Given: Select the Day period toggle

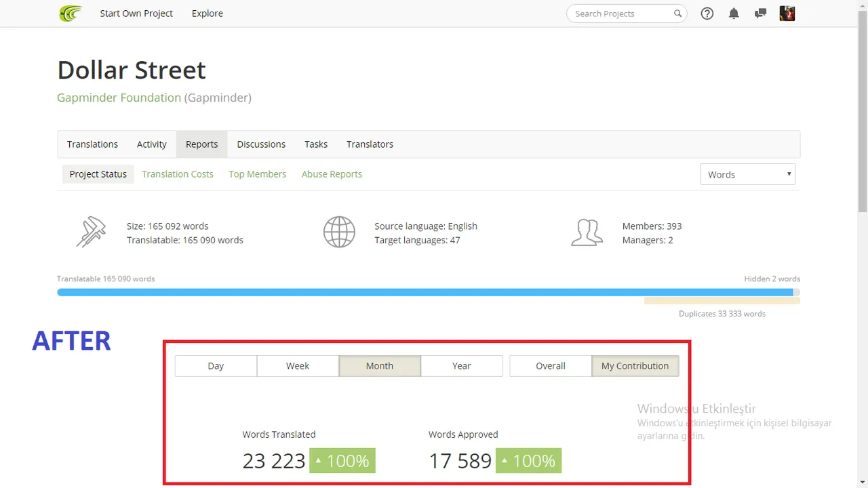Looking at the screenshot, I should (216, 366).
